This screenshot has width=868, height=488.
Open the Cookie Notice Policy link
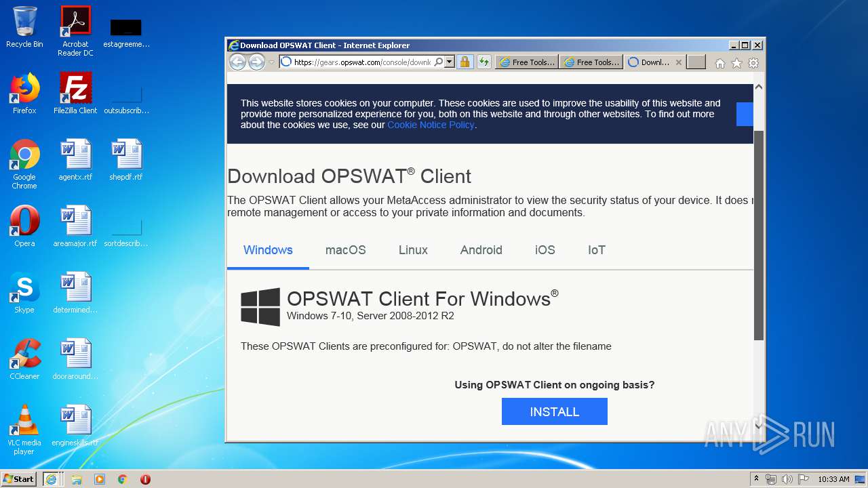[431, 125]
